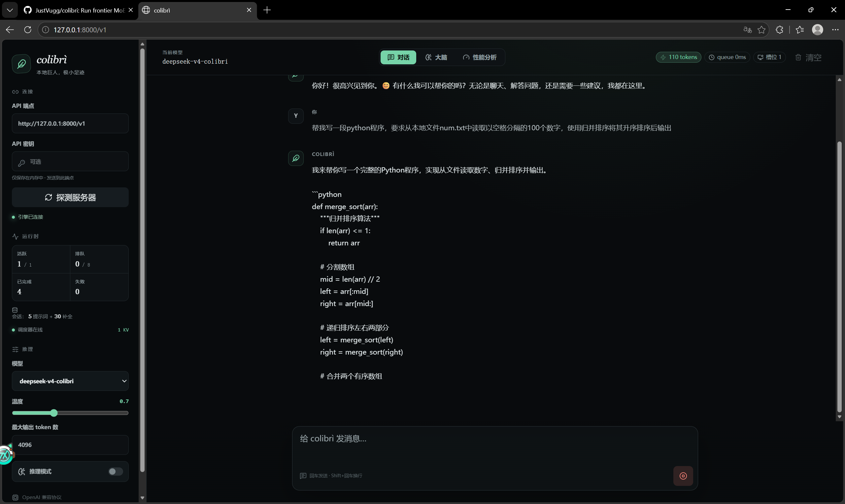Toggle the 推理模式 switch
Viewport: 845px width, 504px height.
pyautogui.click(x=116, y=471)
